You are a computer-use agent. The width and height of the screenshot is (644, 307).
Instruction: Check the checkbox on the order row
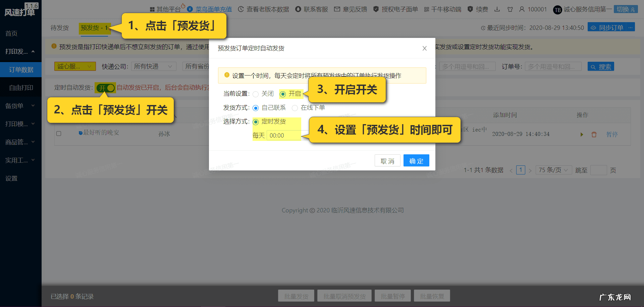click(59, 133)
